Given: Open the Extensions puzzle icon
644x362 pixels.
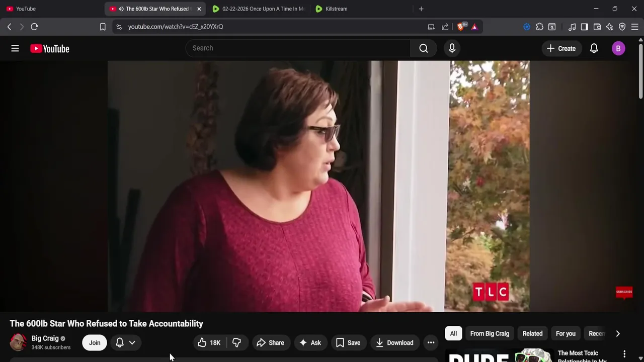Looking at the screenshot, I should [539, 27].
